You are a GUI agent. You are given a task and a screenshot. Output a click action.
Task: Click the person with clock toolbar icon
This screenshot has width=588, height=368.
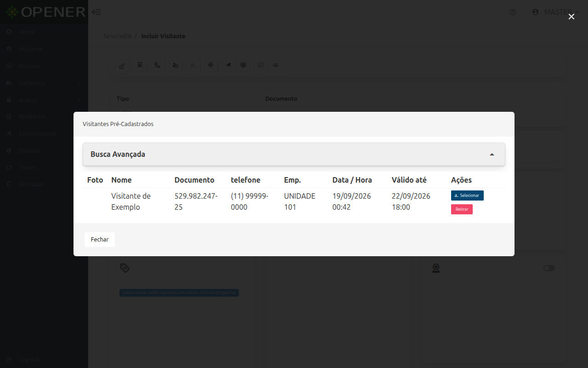(x=175, y=65)
